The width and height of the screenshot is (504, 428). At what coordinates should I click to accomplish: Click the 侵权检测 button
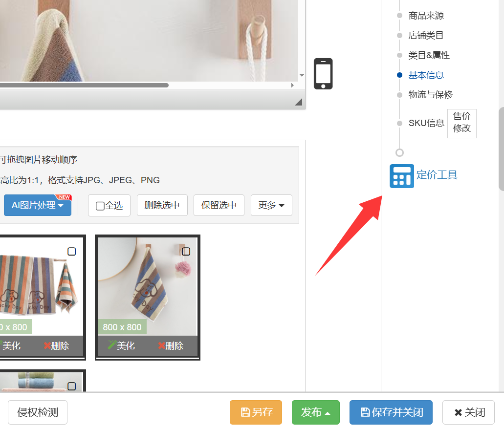[38, 412]
